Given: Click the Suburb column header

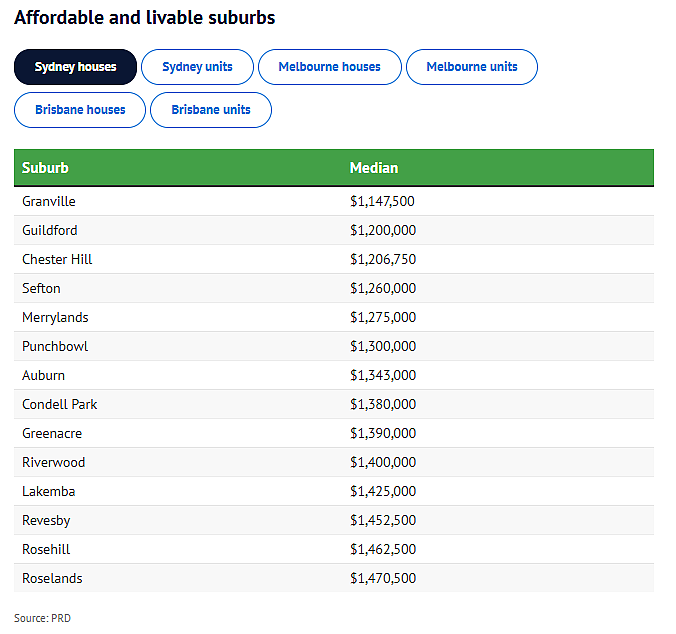Looking at the screenshot, I should (x=45, y=168).
